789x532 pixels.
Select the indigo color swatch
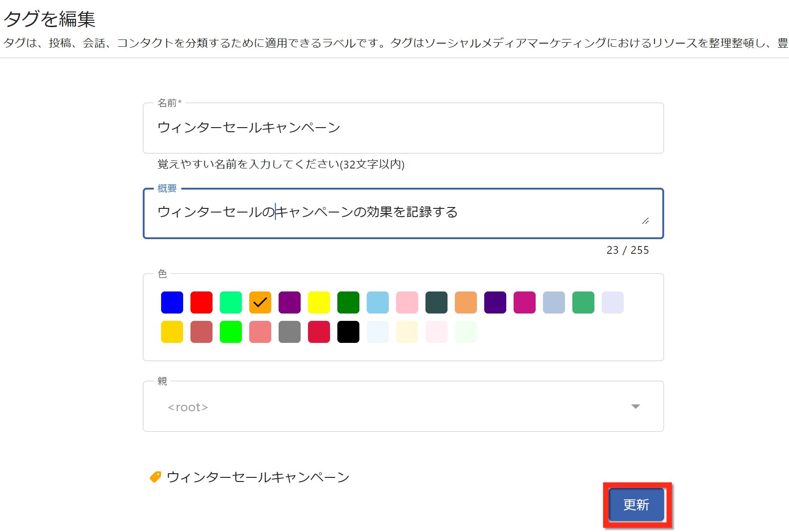coord(495,302)
